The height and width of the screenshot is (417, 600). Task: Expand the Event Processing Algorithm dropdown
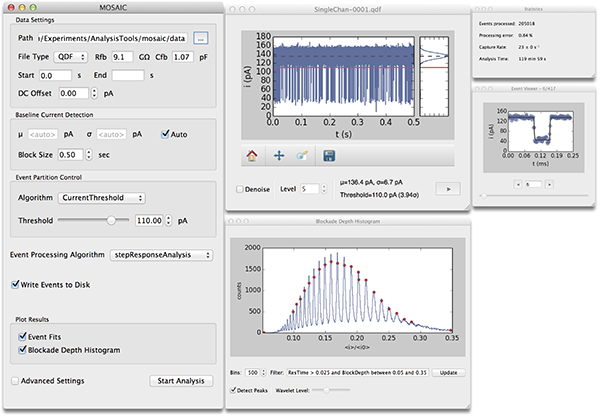[x=160, y=255]
